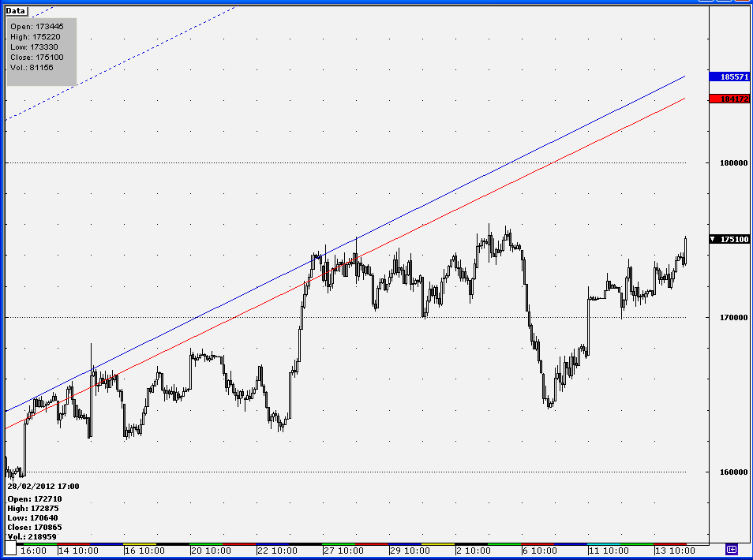This screenshot has width=753, height=560.
Task: Click the '29 10:00' time axis label
Action: point(410,551)
